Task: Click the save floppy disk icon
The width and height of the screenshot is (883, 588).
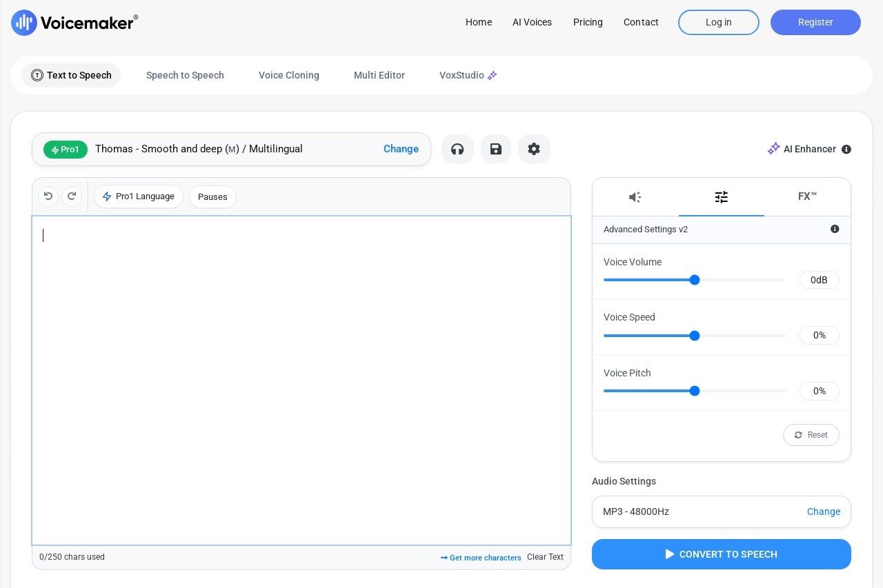Action: (x=496, y=149)
